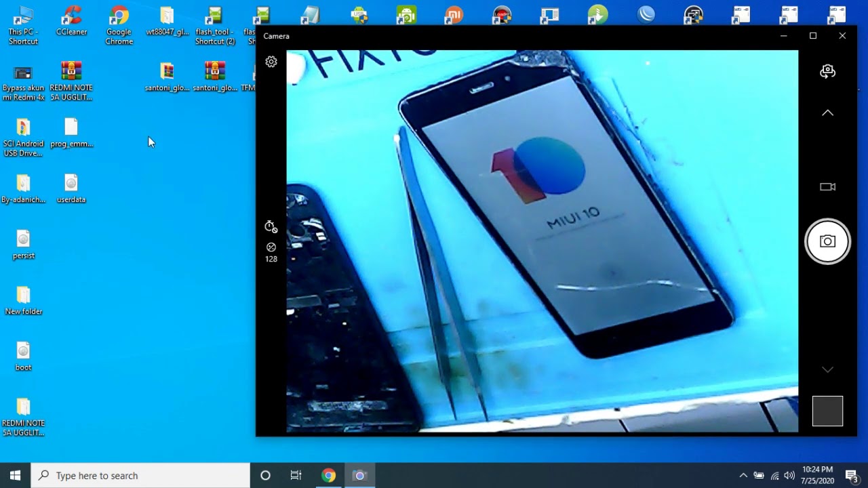This screenshot has width=868, height=488.
Task: Check the battery status tray icon
Action: [x=759, y=475]
